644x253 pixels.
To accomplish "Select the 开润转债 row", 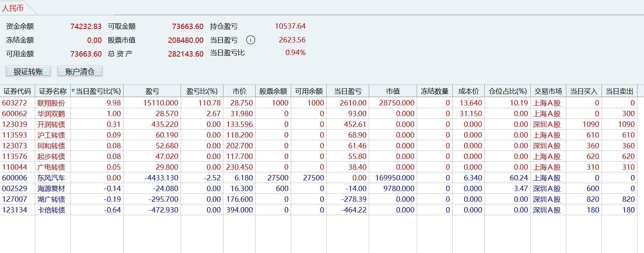I will pos(318,124).
